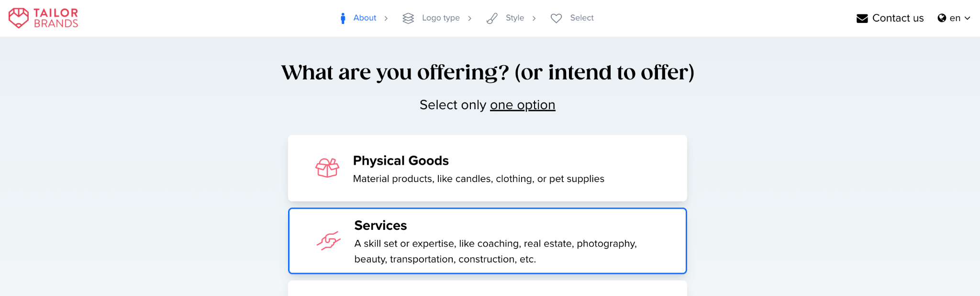Click the chevron after Logo type step

[470, 18]
